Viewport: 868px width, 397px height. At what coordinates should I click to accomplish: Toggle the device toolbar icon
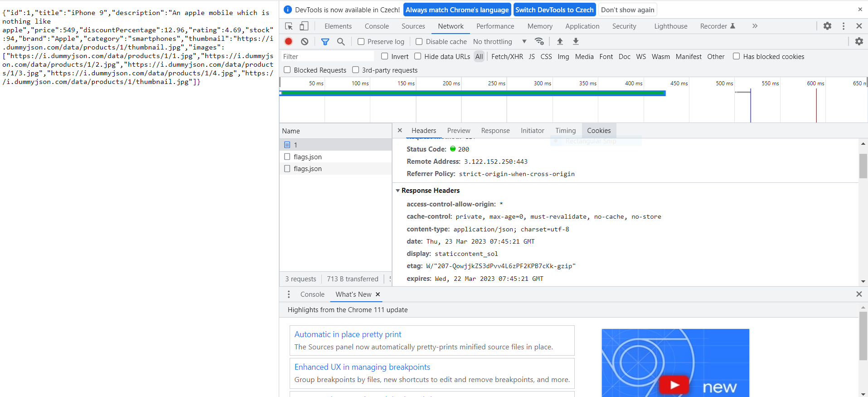point(304,26)
